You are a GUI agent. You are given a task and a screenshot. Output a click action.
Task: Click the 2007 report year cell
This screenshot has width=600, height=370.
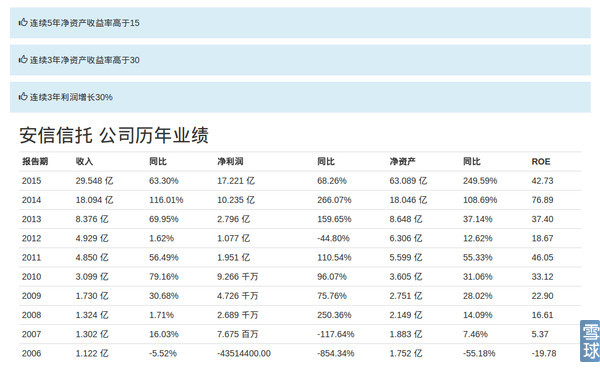(x=31, y=334)
